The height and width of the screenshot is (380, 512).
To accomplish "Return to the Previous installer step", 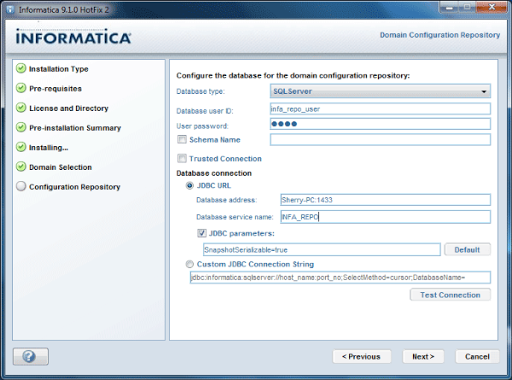I will coord(362,356).
